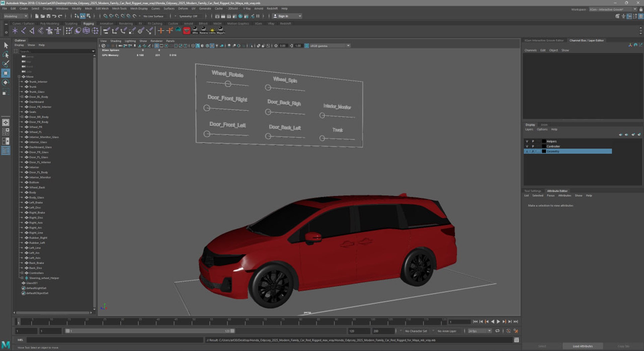Click the red shelf button icon
This screenshot has width=644, height=351.
coord(187,31)
